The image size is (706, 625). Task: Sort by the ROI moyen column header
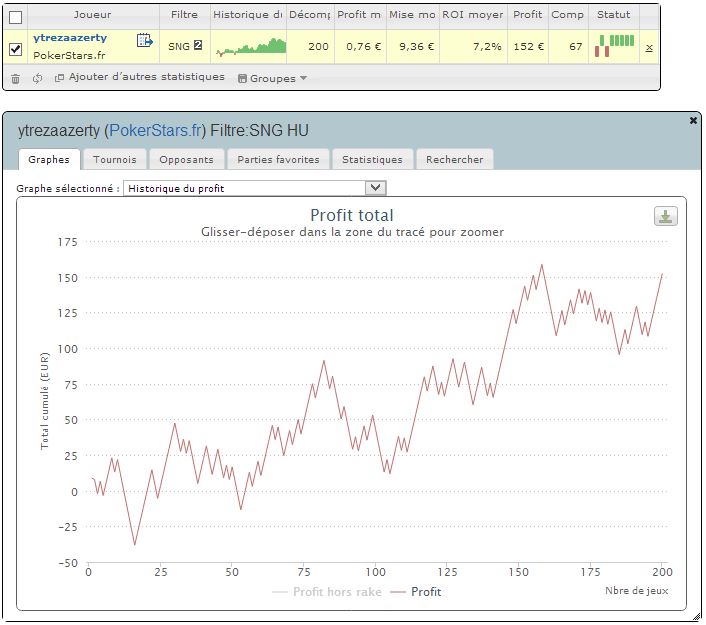(x=473, y=15)
